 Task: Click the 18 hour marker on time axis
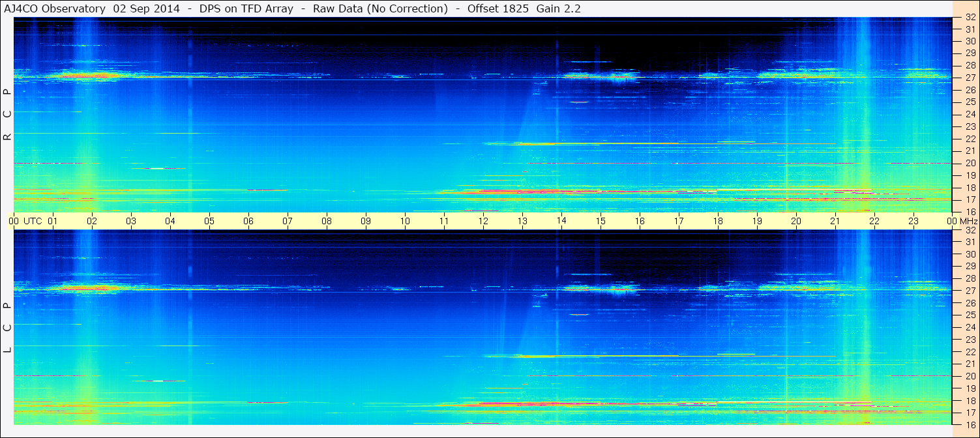(718, 221)
